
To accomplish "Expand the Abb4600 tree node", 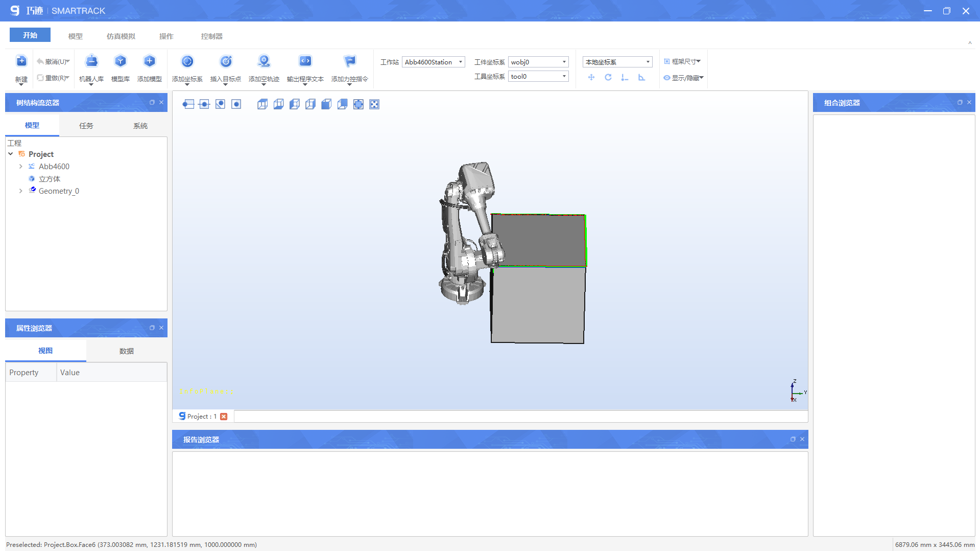I will (20, 166).
